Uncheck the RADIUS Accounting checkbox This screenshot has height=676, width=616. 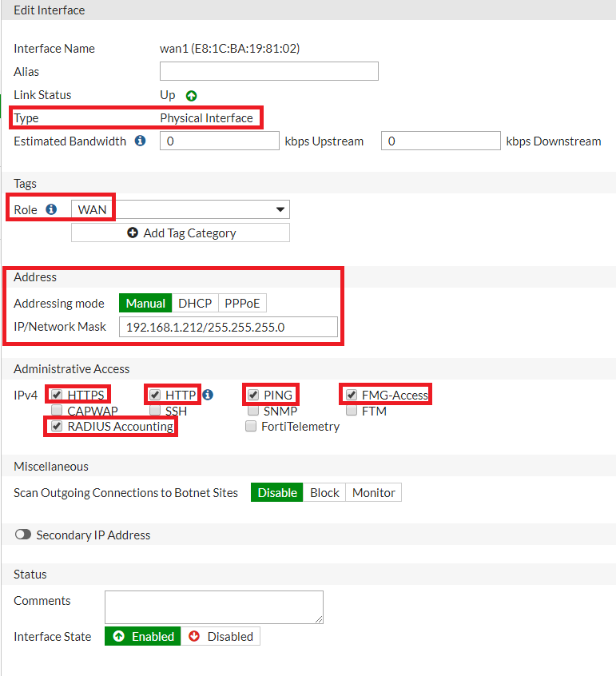pos(56,427)
